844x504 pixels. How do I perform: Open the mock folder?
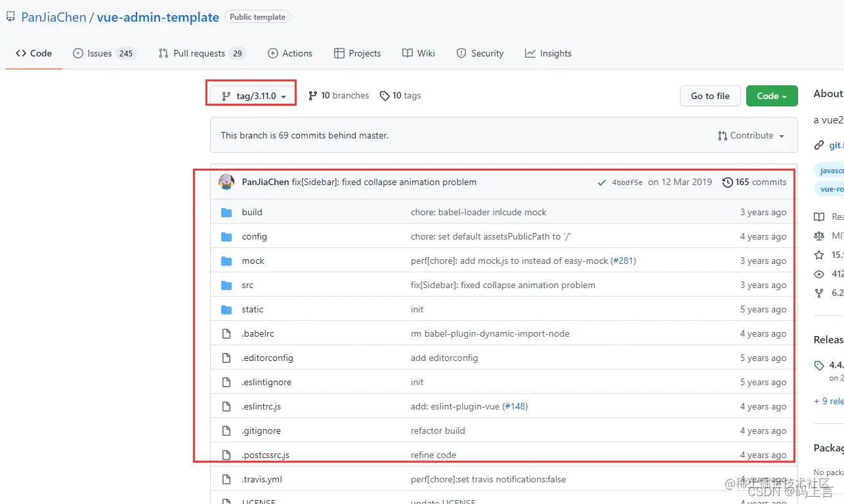click(253, 261)
